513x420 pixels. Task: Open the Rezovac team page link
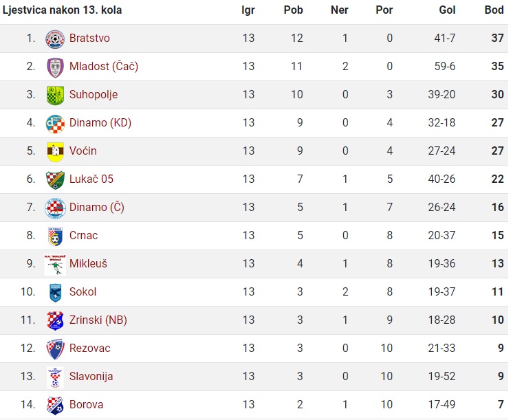click(x=89, y=348)
